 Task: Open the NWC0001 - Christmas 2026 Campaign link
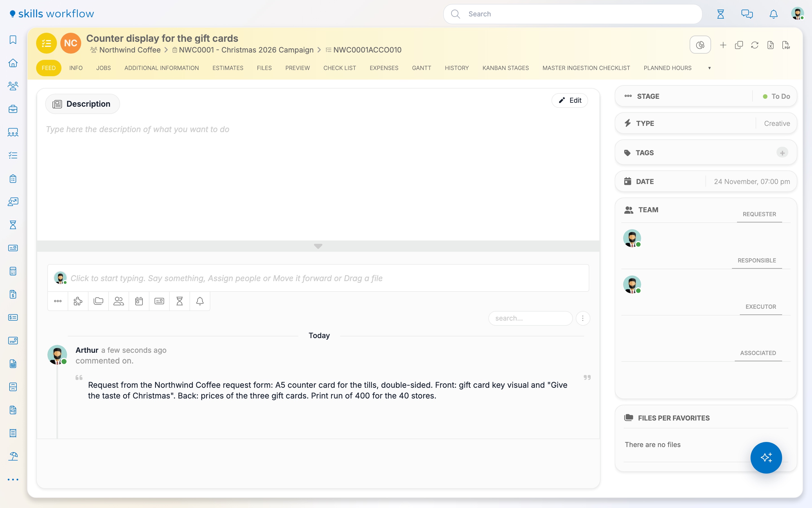[x=246, y=50]
